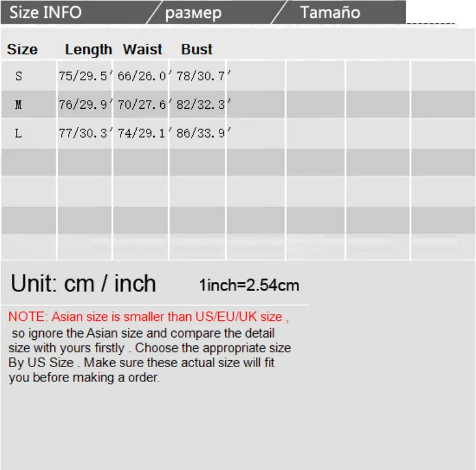The image size is (476, 470).
Task: Click the '1inch=2.54cm' conversion text
Action: [249, 285]
